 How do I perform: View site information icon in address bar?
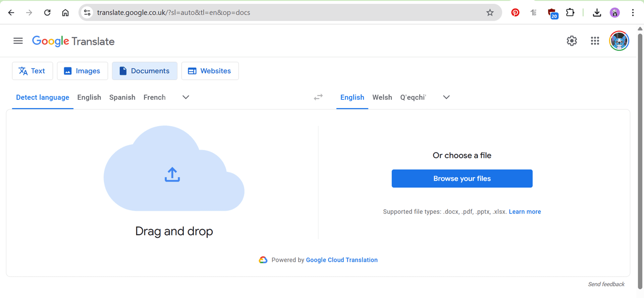coord(87,13)
